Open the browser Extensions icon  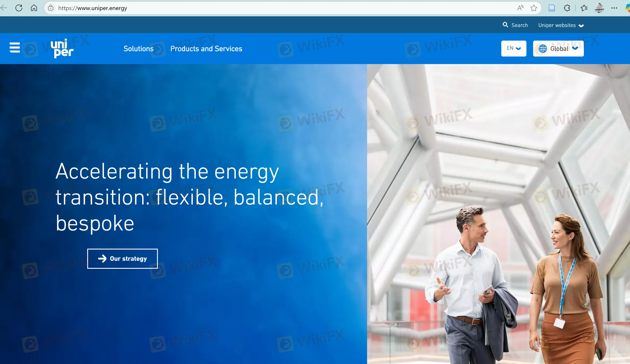567,8
